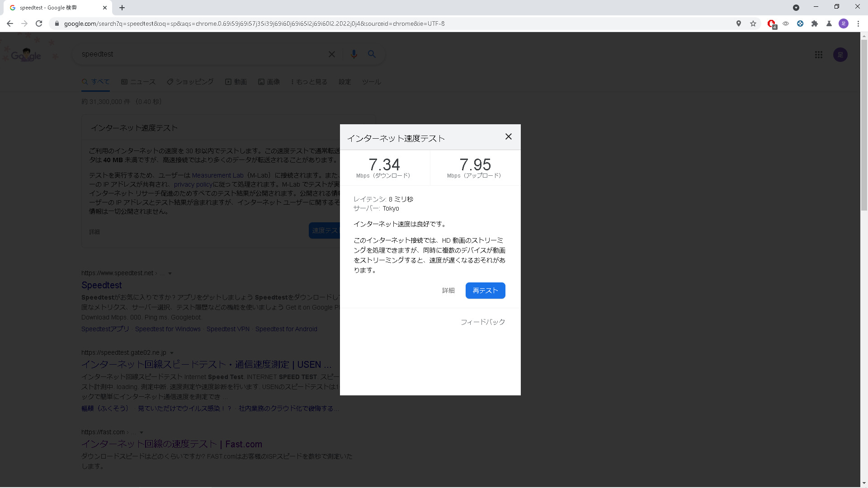Click the 再テスト retest button
The image size is (868, 488).
[485, 291]
